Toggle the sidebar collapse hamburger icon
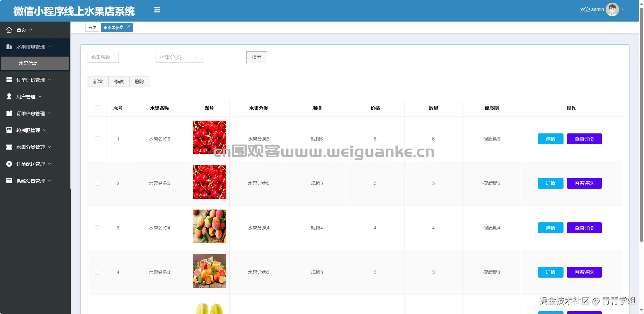Image resolution: width=644 pixels, height=314 pixels. click(157, 10)
